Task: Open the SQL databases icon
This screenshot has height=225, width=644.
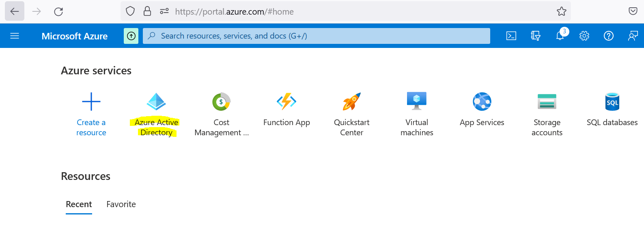Action: (x=612, y=102)
